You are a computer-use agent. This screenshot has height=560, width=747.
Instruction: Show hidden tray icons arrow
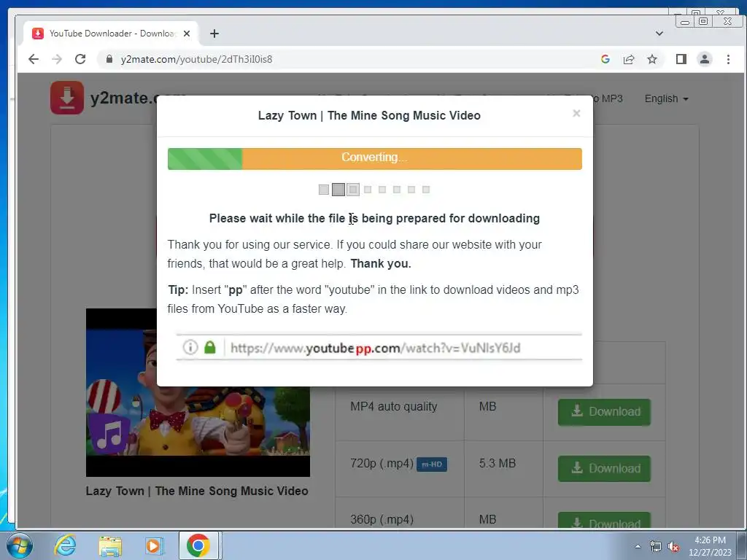point(638,546)
